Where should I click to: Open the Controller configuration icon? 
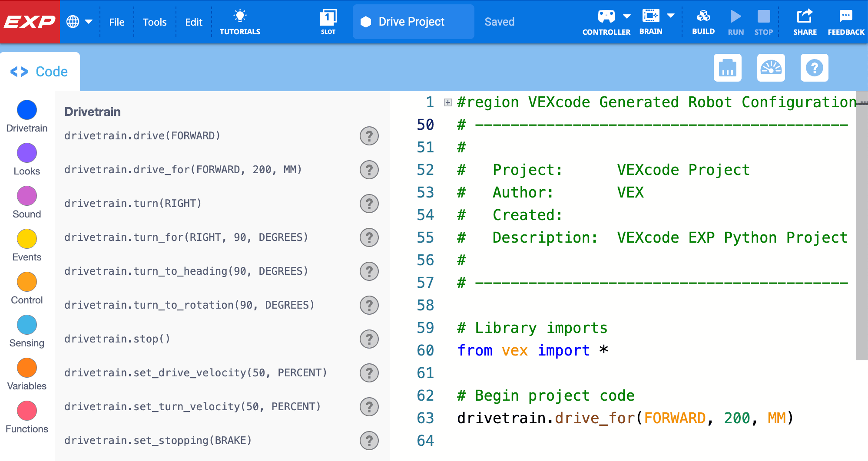pyautogui.click(x=606, y=16)
